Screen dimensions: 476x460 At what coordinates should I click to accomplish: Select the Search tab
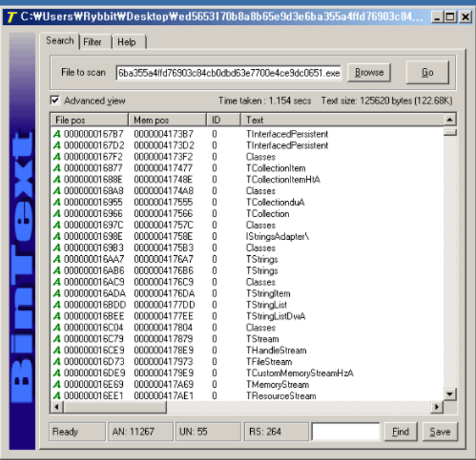click(x=59, y=40)
